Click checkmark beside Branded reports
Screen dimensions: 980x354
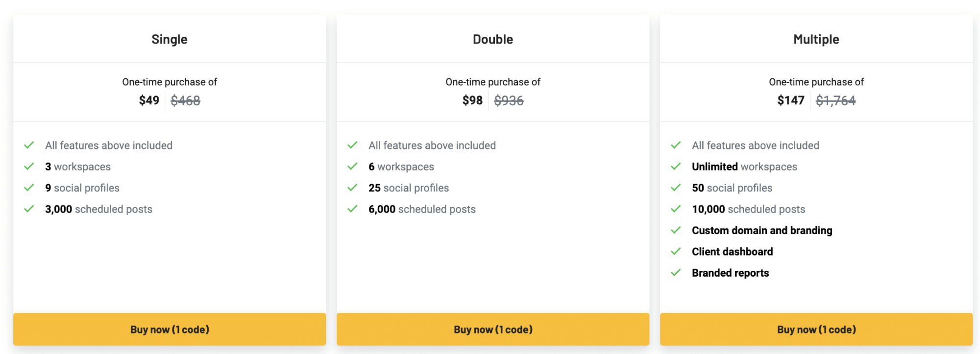[x=676, y=273]
